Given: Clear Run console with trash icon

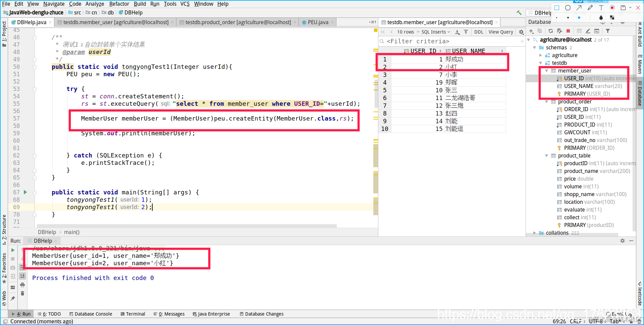Looking at the screenshot, I should 22,293.
